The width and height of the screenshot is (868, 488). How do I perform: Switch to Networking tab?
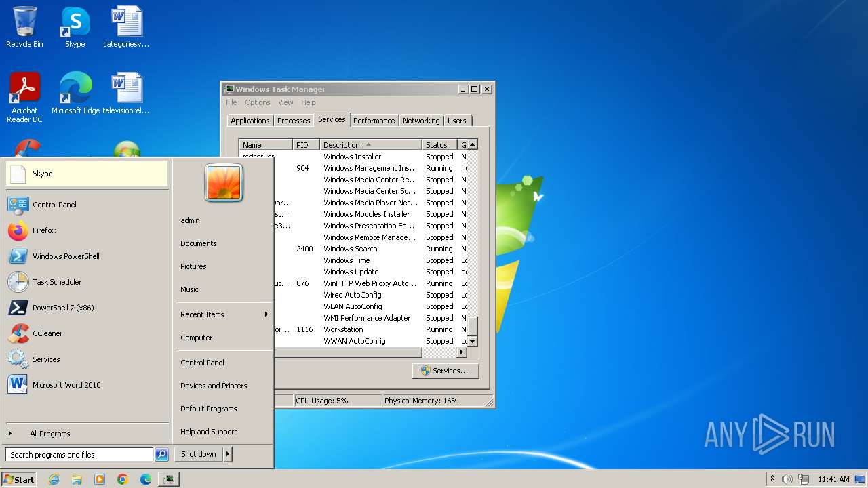(421, 121)
